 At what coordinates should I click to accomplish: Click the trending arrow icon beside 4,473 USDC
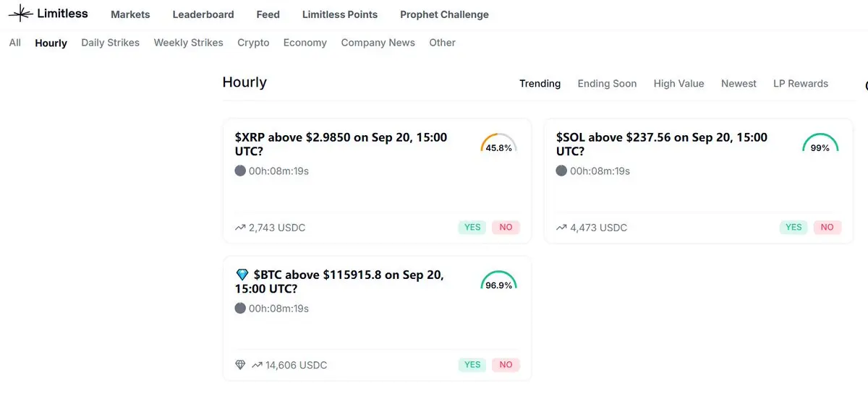pos(561,228)
